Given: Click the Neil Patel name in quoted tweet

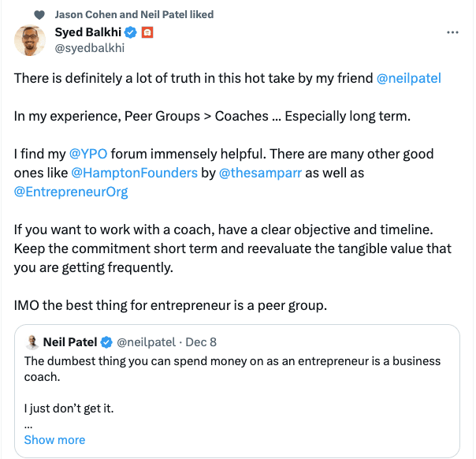Looking at the screenshot, I should pyautogui.click(x=69, y=342).
